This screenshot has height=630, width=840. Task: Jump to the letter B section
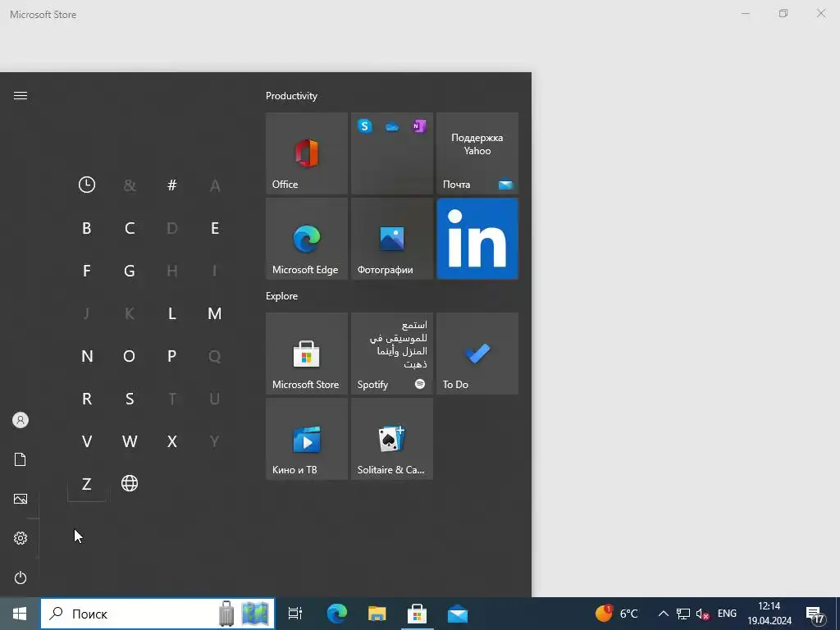click(x=87, y=228)
